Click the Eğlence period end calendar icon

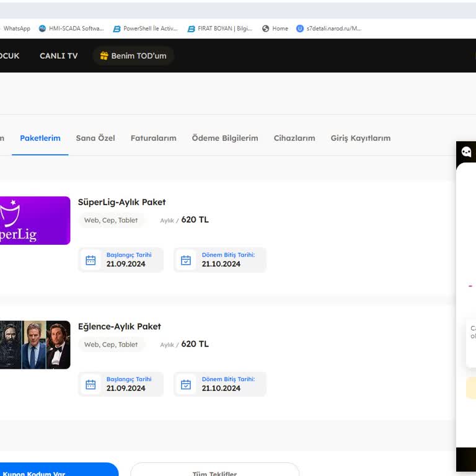186,385
